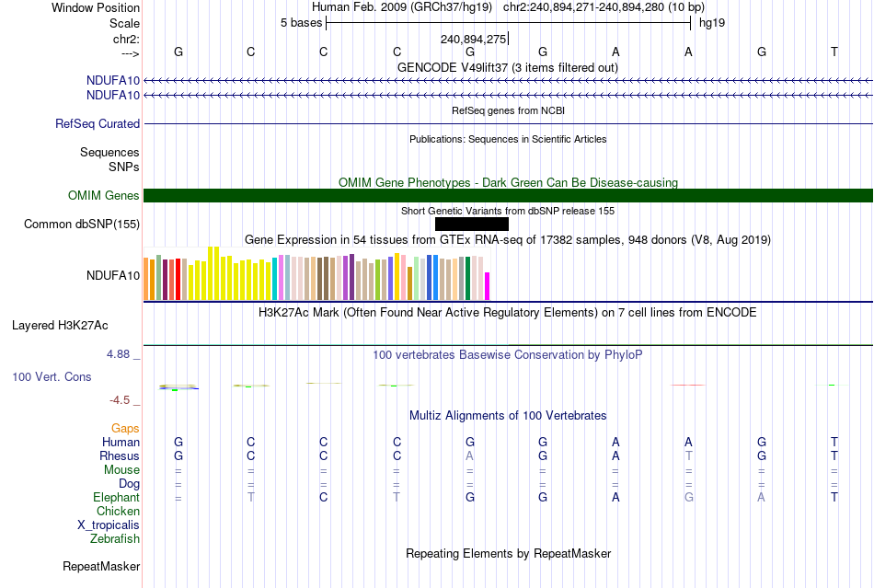Screen dimensions: 874x588
Task: Click the OMIM Genes track label
Action: pyautogui.click(x=104, y=196)
